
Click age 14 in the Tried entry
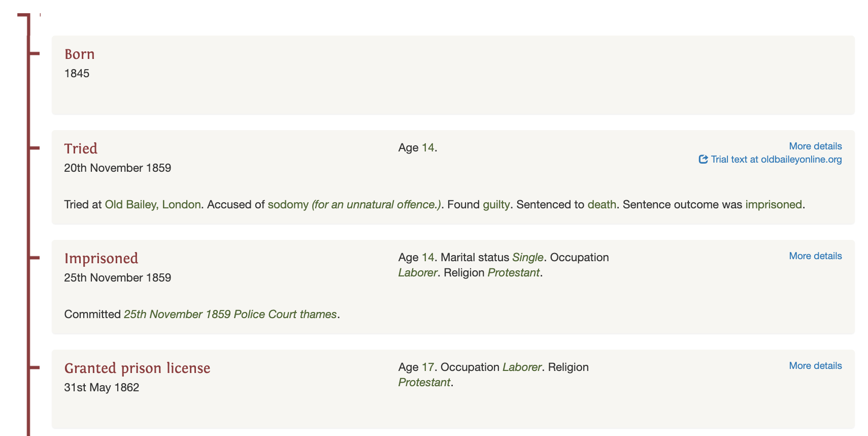pos(428,148)
